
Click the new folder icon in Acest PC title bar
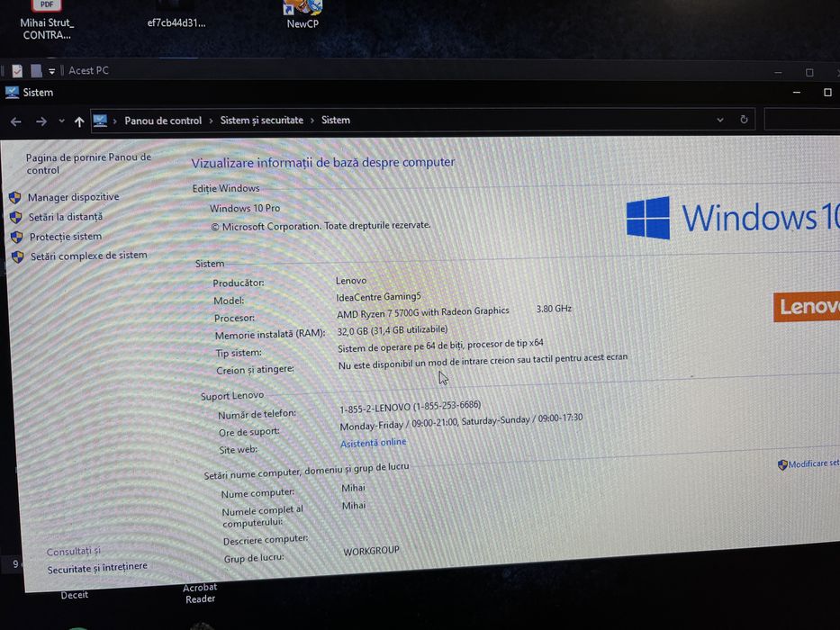pos(36,71)
